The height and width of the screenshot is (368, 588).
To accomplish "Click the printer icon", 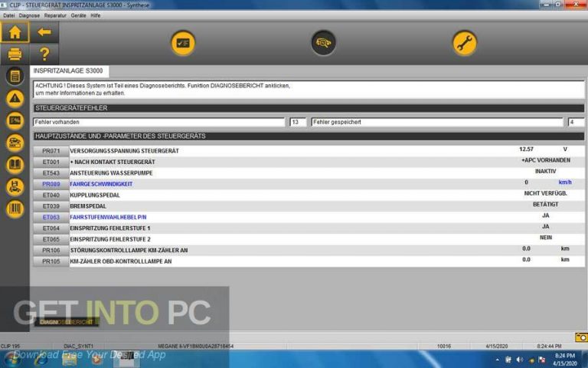I will [x=15, y=54].
